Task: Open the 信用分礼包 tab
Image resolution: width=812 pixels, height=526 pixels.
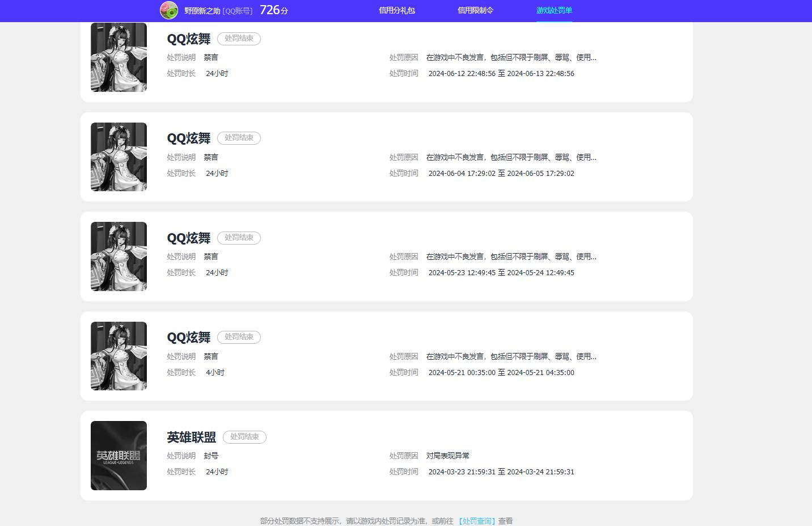Action: pos(396,10)
